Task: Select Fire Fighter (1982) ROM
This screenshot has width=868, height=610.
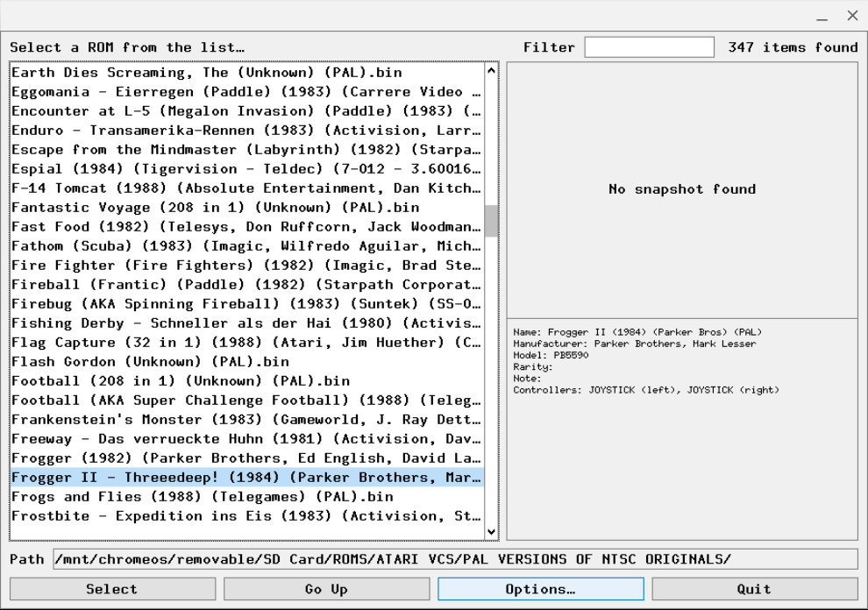Action: coord(247,266)
